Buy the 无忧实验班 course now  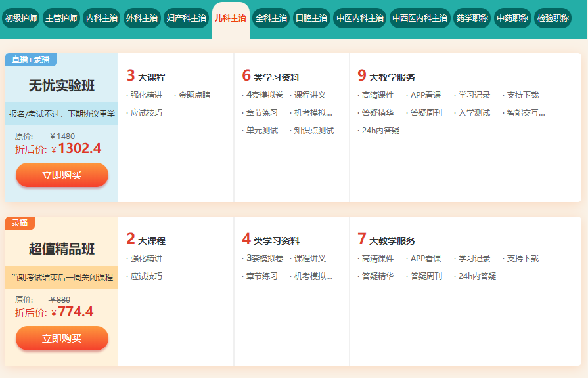coord(62,175)
